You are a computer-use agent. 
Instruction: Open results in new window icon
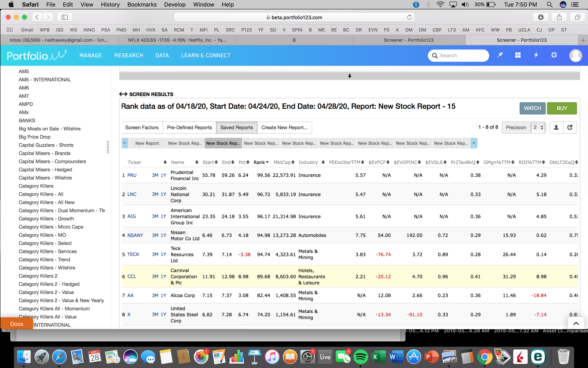coord(570,127)
